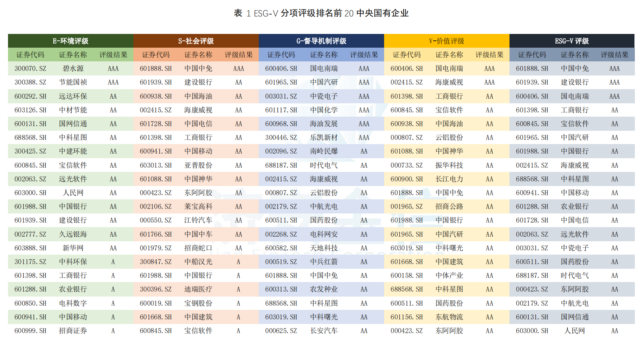
Task: Select the 乐凯新材 cell
Action: coord(324,138)
